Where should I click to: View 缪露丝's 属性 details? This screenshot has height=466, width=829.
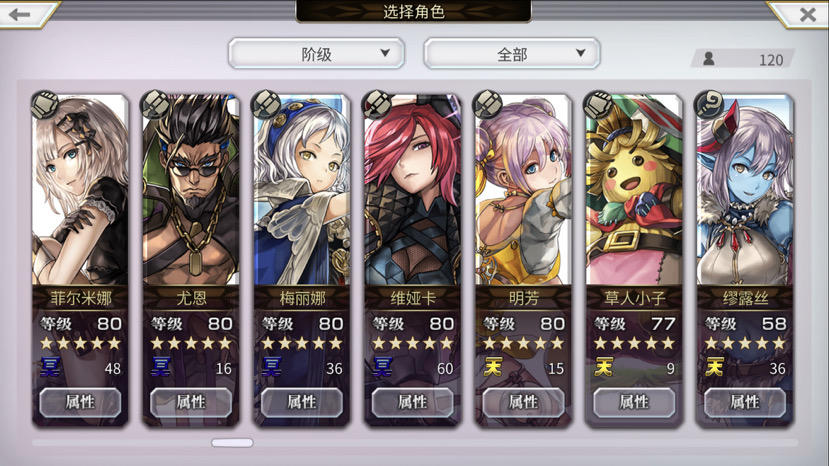point(744,403)
